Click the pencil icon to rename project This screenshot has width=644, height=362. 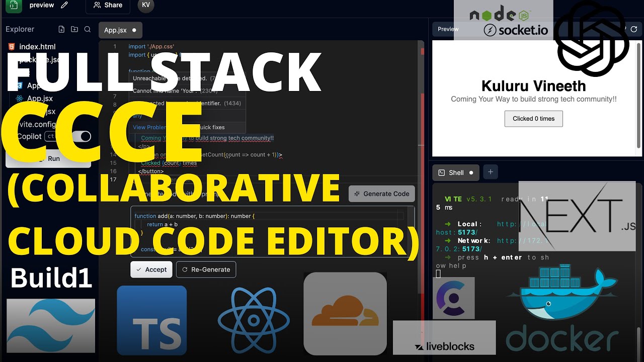point(64,5)
